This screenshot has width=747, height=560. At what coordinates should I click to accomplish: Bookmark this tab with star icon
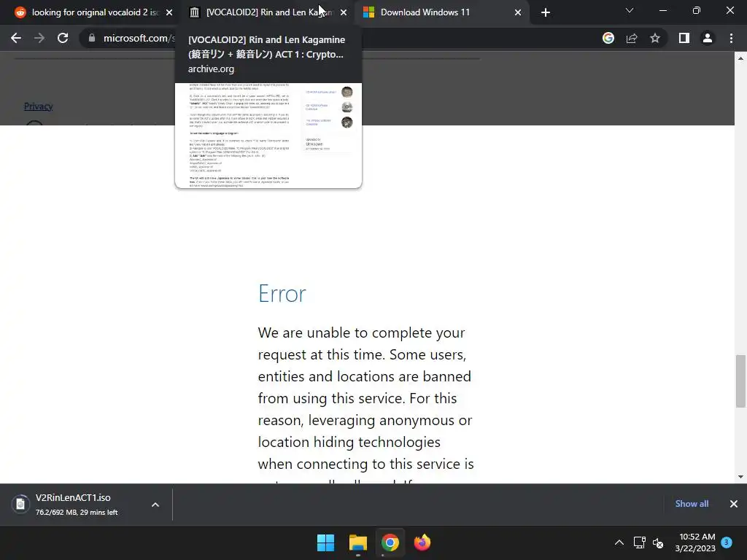[655, 38]
